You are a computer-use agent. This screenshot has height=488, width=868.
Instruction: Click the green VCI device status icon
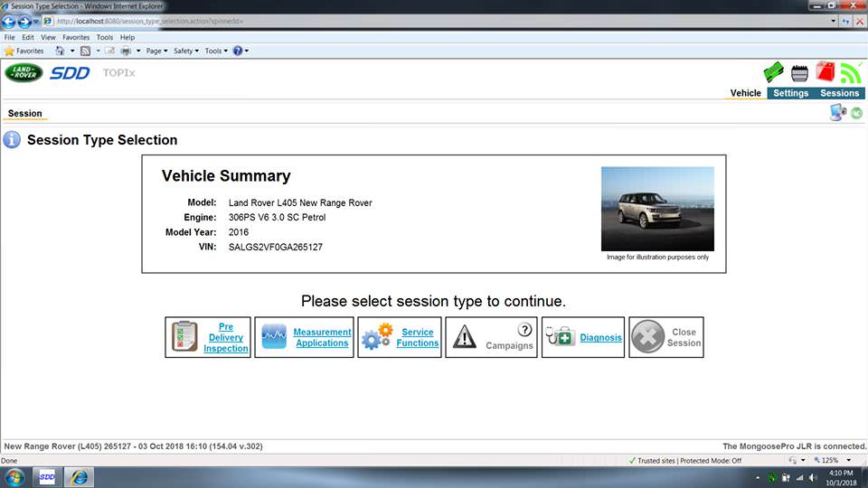[773, 72]
